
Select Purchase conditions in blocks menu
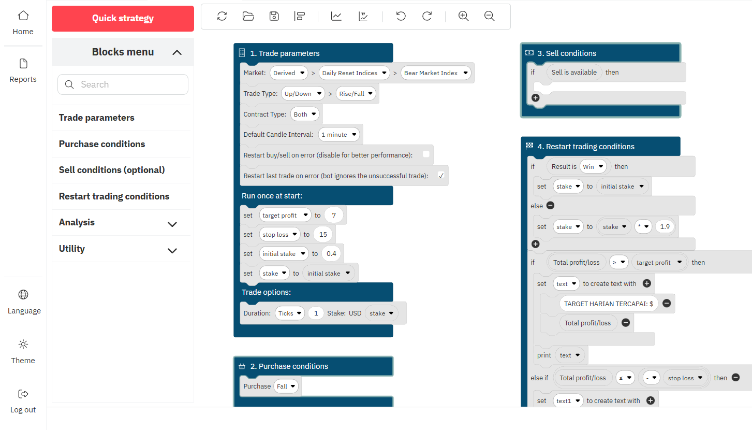(102, 144)
